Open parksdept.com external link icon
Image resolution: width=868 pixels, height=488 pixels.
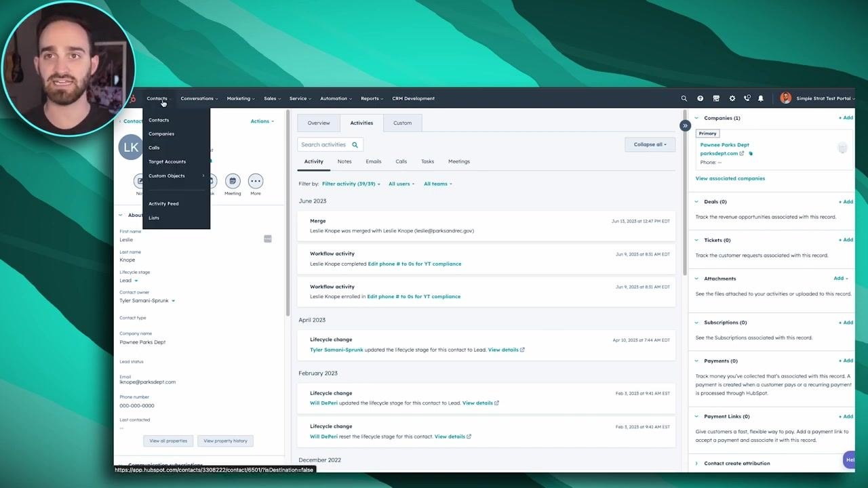click(x=742, y=153)
